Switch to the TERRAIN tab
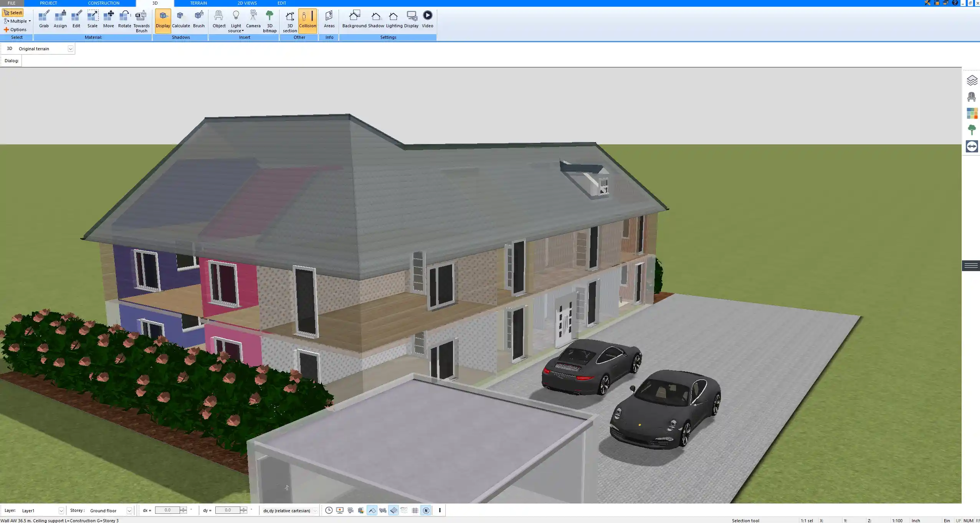This screenshot has width=980, height=523. pos(198,3)
